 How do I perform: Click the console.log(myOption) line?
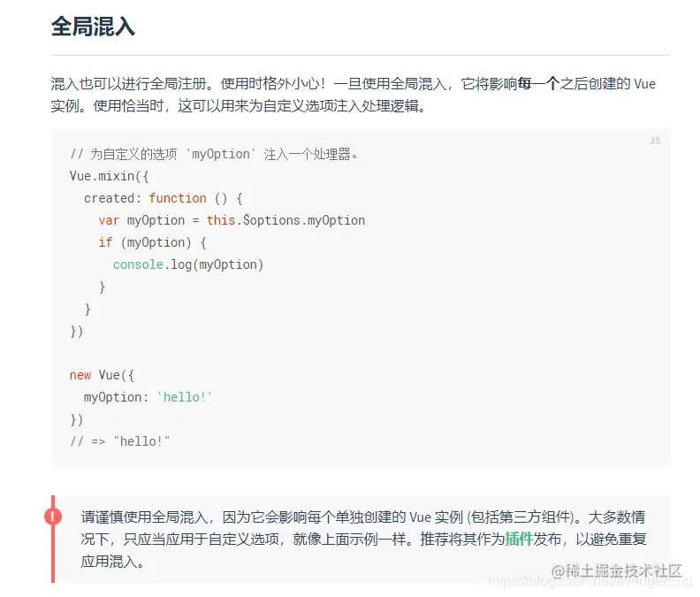(188, 264)
